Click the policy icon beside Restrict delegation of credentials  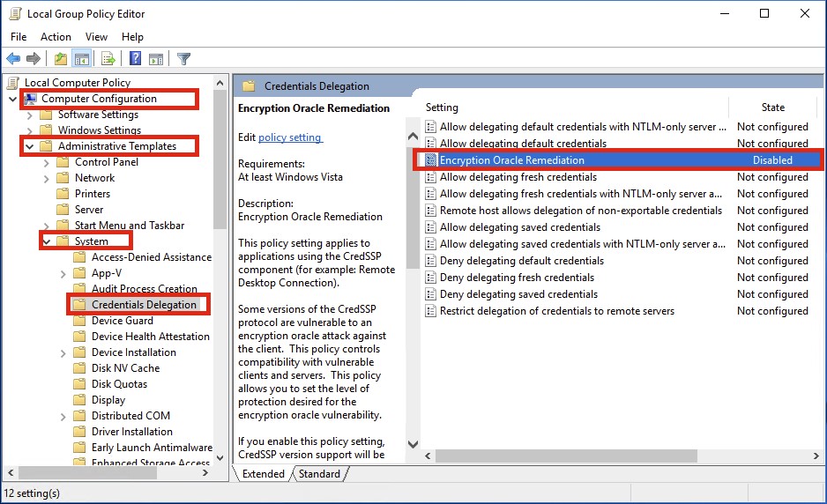(431, 311)
